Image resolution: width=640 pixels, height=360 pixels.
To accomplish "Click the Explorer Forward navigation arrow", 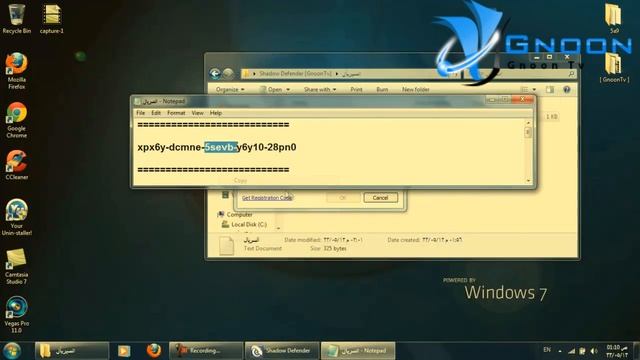I will pyautogui.click(x=228, y=73).
